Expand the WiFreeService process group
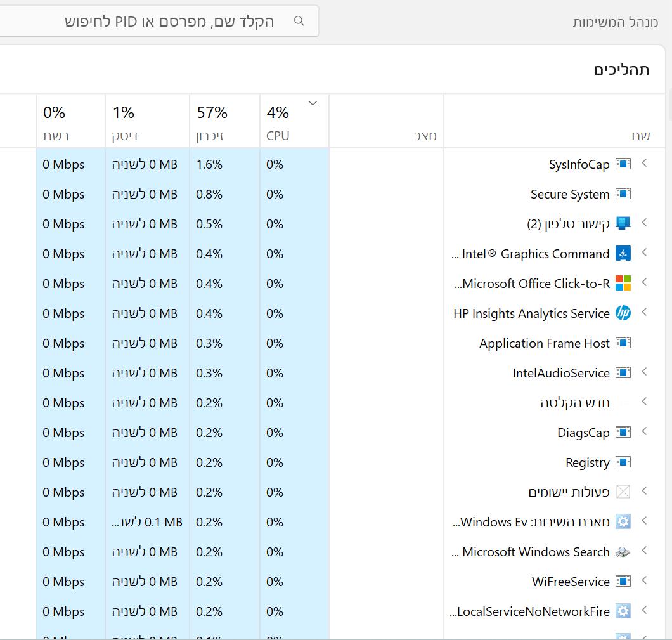Image resolution: width=672 pixels, height=640 pixels. [x=645, y=581]
